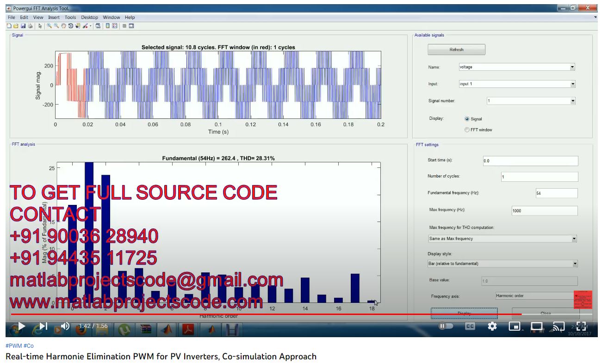
Task: Click the Refresh button
Action: (x=456, y=49)
